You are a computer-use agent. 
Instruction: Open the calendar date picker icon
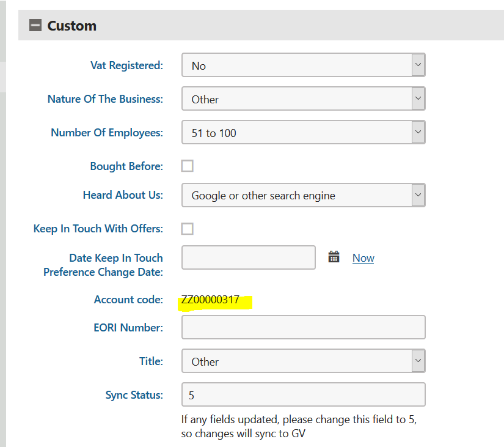[334, 257]
